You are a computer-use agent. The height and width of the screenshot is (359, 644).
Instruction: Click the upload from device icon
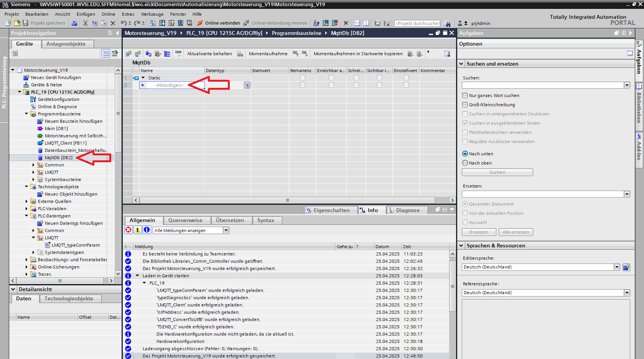(171, 23)
